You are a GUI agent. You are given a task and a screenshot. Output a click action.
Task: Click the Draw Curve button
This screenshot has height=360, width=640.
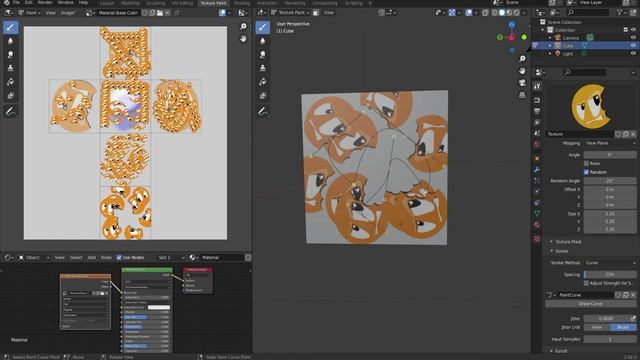coord(590,304)
